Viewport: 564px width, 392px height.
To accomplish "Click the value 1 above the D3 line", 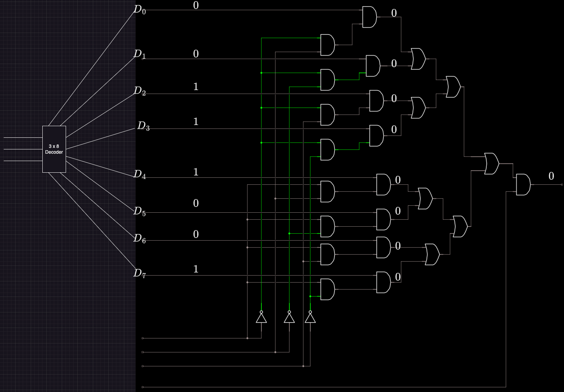I will tap(196, 121).
